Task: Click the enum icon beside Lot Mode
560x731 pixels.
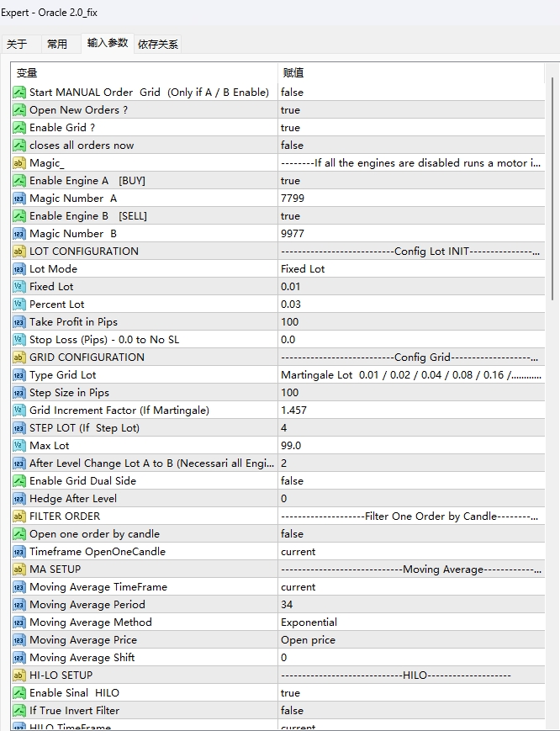Action: [19, 269]
